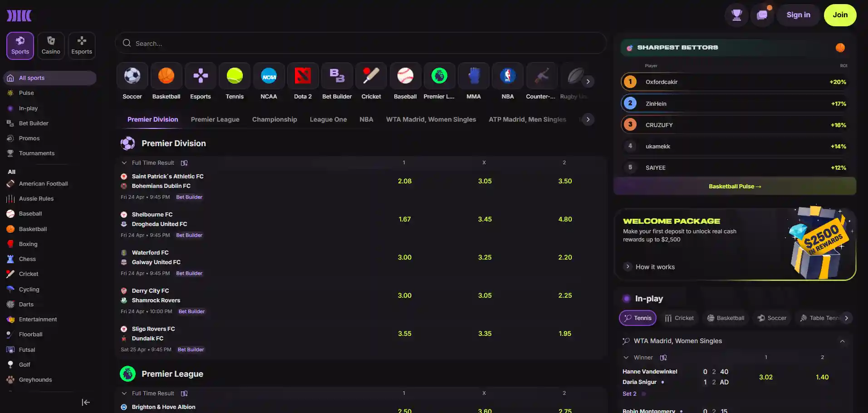
Task: Pick Sligo Rovers away win odds 1.95
Action: coord(565,334)
